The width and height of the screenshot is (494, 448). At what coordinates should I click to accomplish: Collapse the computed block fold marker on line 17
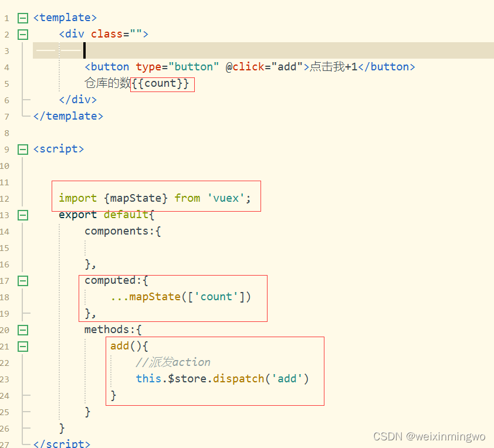click(x=23, y=281)
